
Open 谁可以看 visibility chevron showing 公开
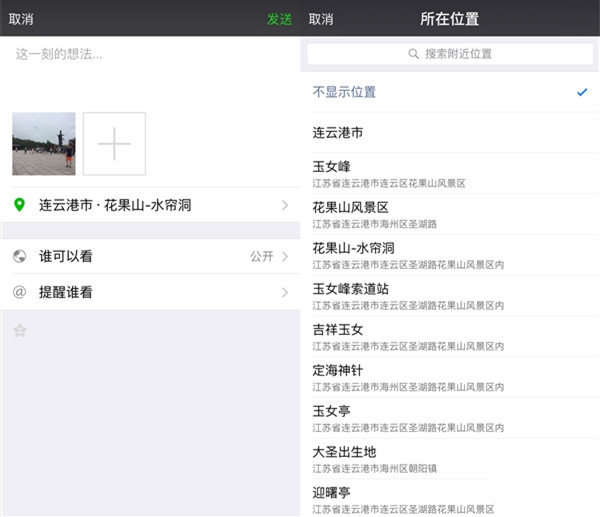point(285,257)
